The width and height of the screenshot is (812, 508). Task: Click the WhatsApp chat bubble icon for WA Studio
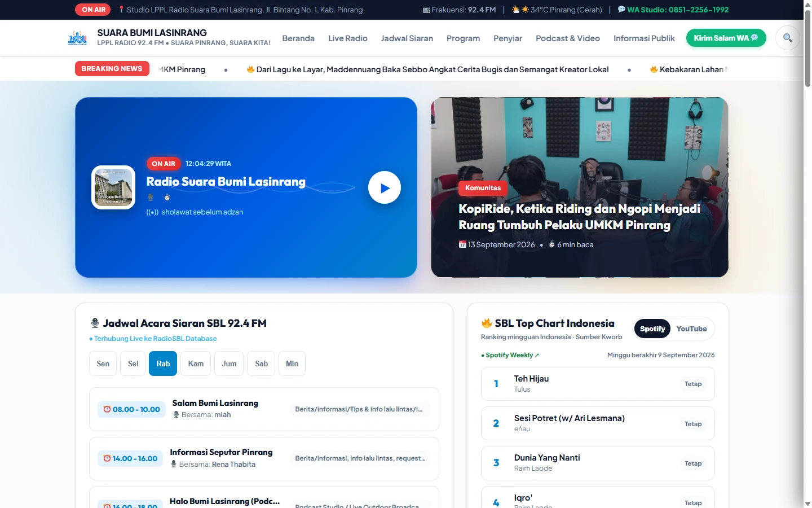[621, 10]
